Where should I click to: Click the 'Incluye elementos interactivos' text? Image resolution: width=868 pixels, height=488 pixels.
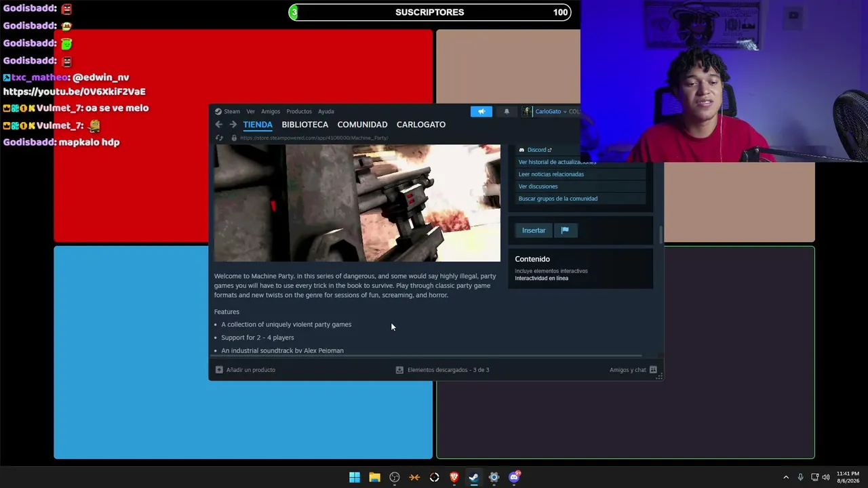(551, 271)
